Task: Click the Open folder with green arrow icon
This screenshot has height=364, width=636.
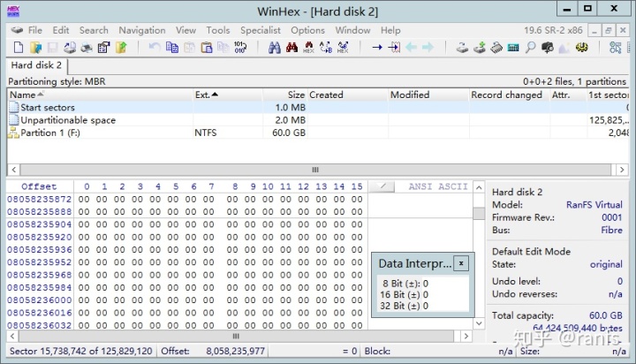Action: pos(121,48)
